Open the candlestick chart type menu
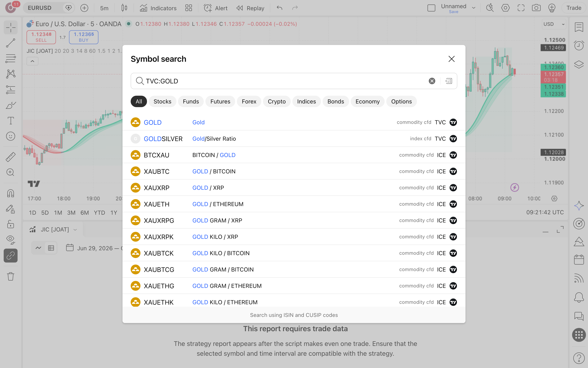Viewport: 588px width, 368px height. coord(124,8)
